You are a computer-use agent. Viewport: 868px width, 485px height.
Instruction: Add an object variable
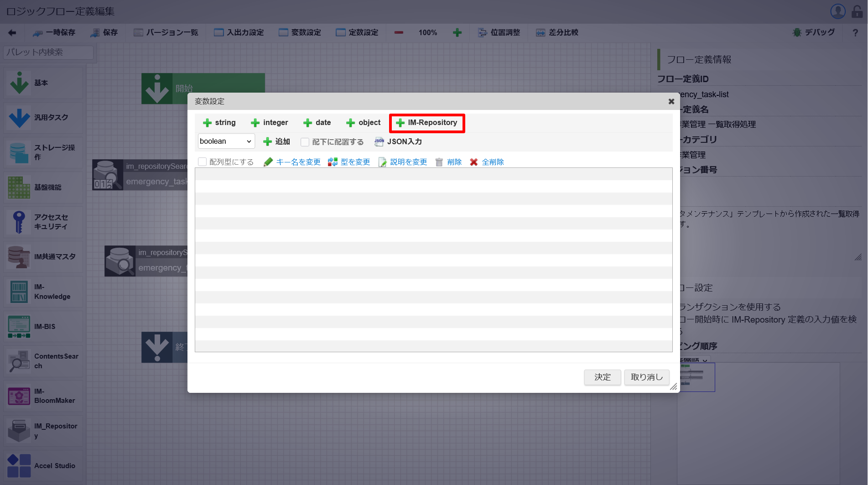pos(364,123)
